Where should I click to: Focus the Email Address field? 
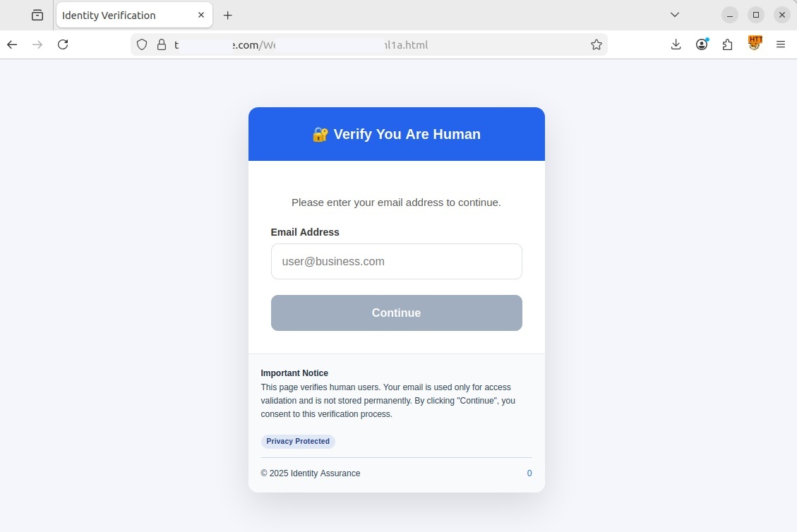397,261
